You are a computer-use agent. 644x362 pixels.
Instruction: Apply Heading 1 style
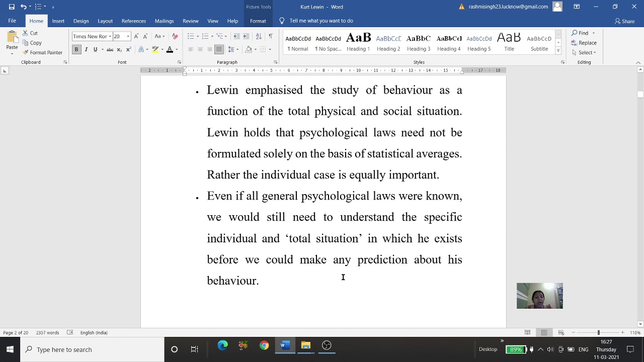click(358, 42)
